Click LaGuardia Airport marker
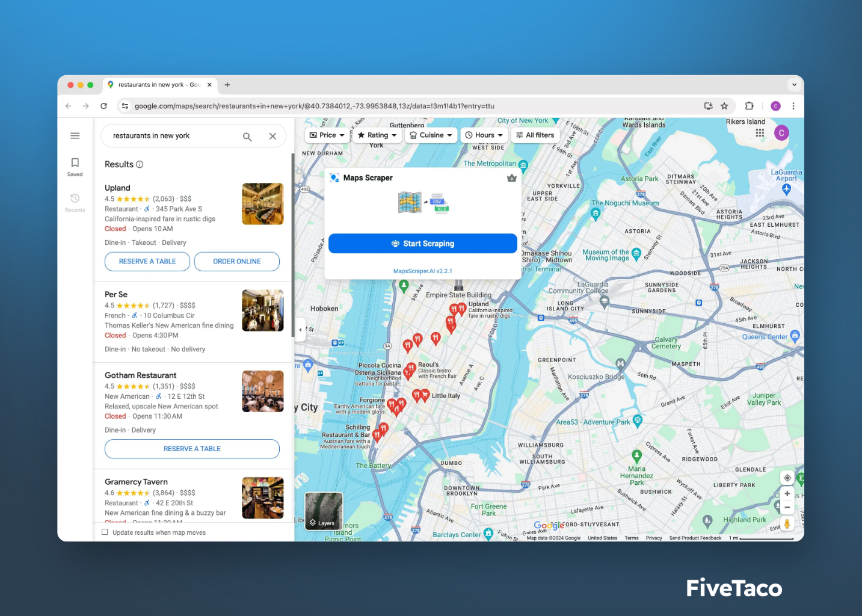Image resolution: width=862 pixels, height=616 pixels. [786, 189]
